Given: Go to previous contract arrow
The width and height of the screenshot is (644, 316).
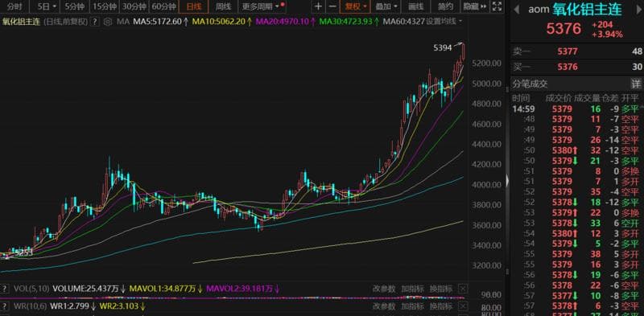Looking at the screenshot, I should (517, 10).
